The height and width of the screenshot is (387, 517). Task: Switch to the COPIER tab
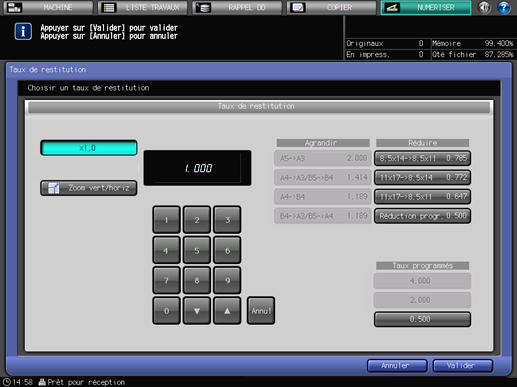[x=331, y=7]
